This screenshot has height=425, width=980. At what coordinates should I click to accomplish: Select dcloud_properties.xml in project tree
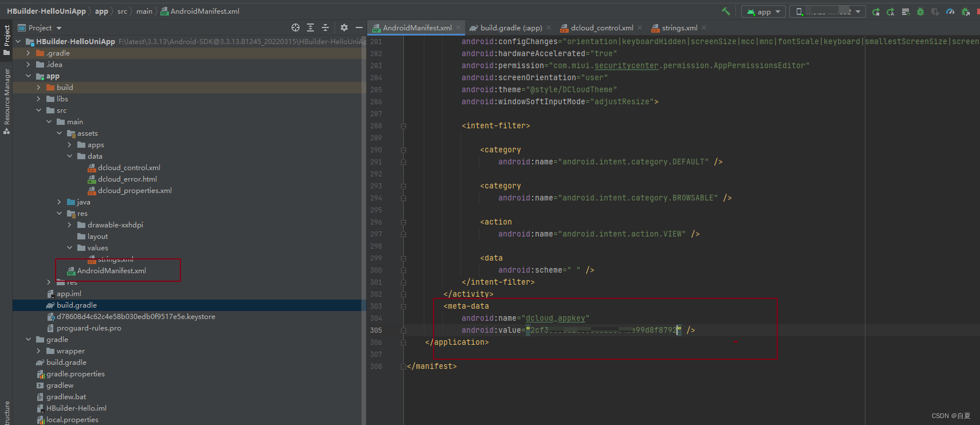click(x=129, y=190)
